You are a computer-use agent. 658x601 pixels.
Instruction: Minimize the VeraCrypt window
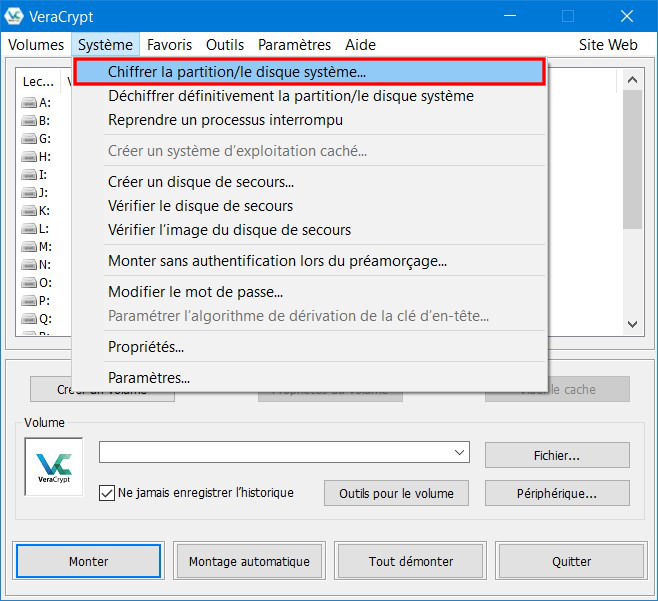[x=510, y=16]
